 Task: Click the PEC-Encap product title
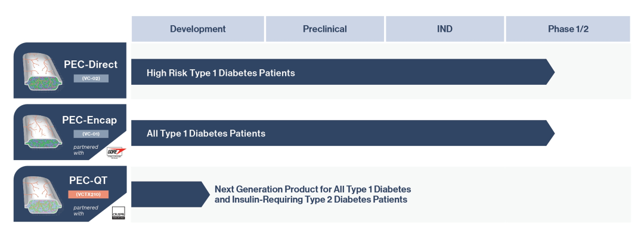[89, 120]
